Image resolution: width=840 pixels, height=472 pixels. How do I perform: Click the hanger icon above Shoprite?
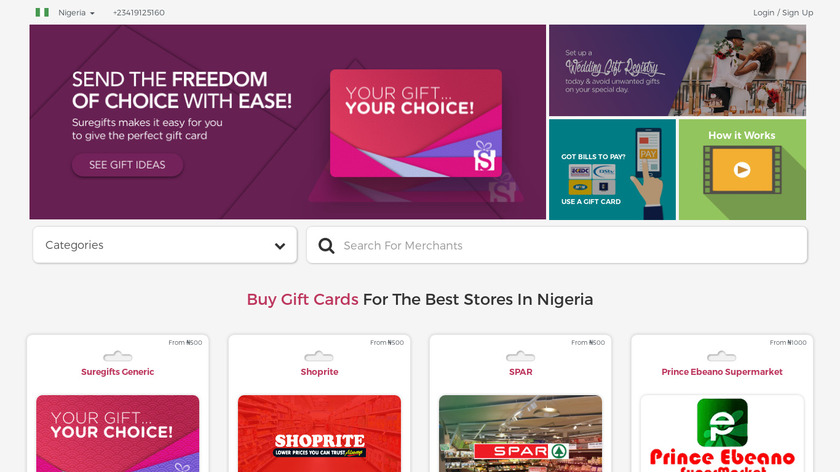(319, 356)
